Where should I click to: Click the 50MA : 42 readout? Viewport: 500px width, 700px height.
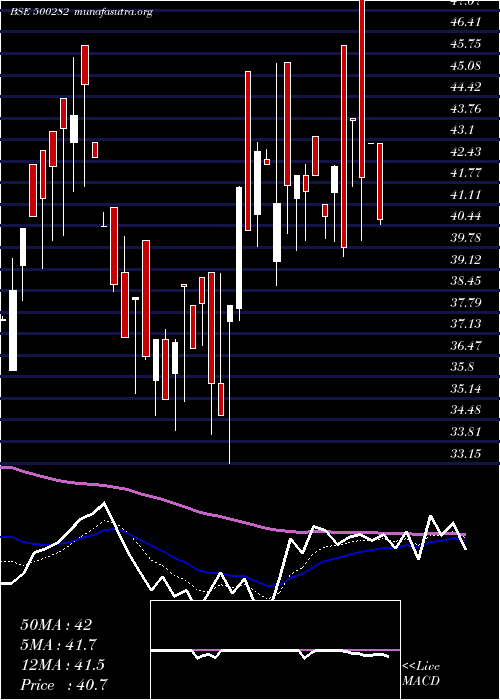click(x=56, y=625)
